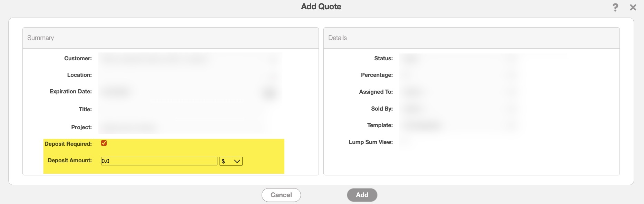Click the Summary panel header
Viewport: 644px width, 204px height.
point(170,38)
